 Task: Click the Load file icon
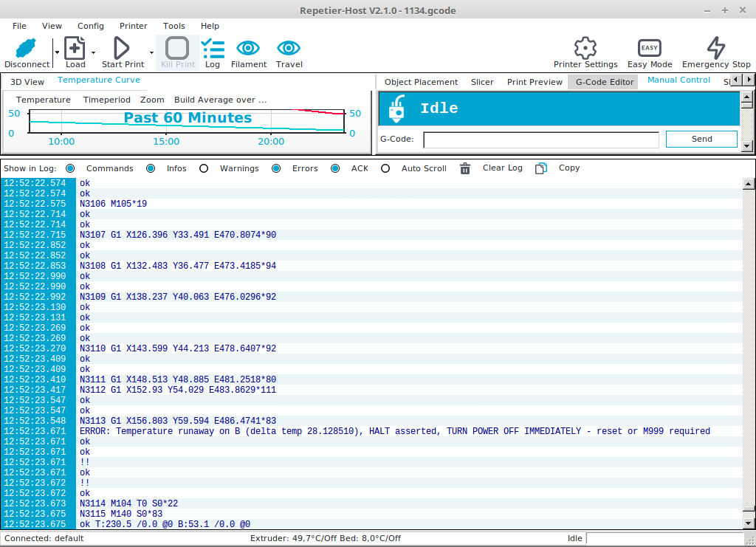[75, 48]
